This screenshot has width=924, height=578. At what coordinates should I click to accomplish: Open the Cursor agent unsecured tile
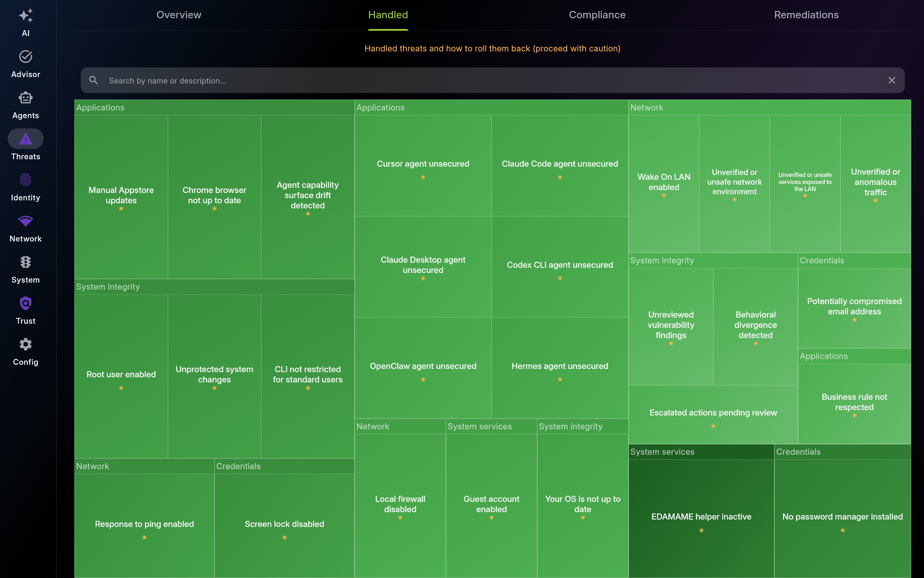pos(423,165)
